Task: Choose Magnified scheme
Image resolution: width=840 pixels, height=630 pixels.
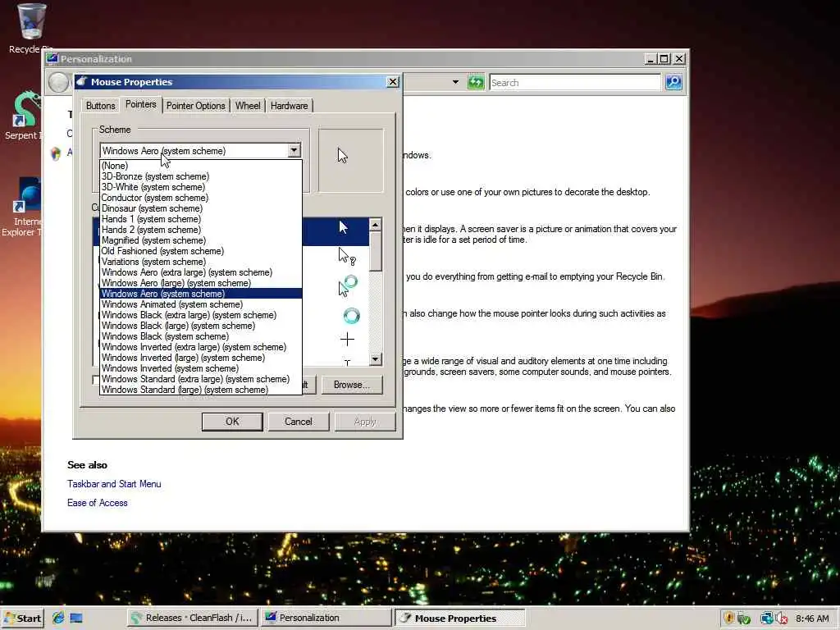Action: (201, 240)
